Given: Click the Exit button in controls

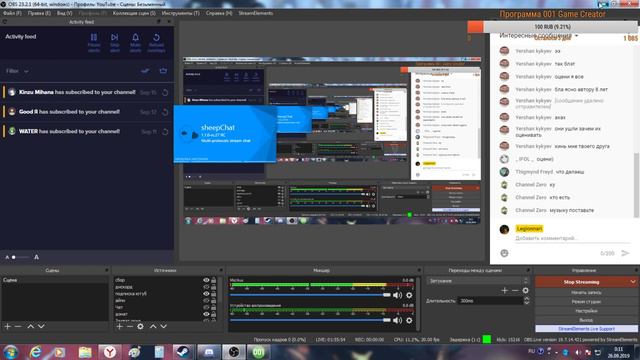Looking at the screenshot, I should [x=586, y=320].
